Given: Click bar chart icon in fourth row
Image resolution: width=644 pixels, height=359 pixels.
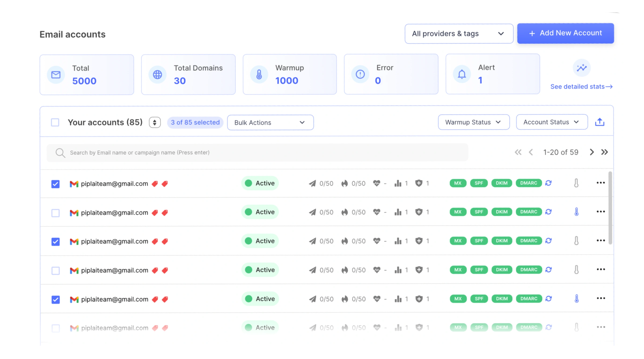Looking at the screenshot, I should 398,270.
